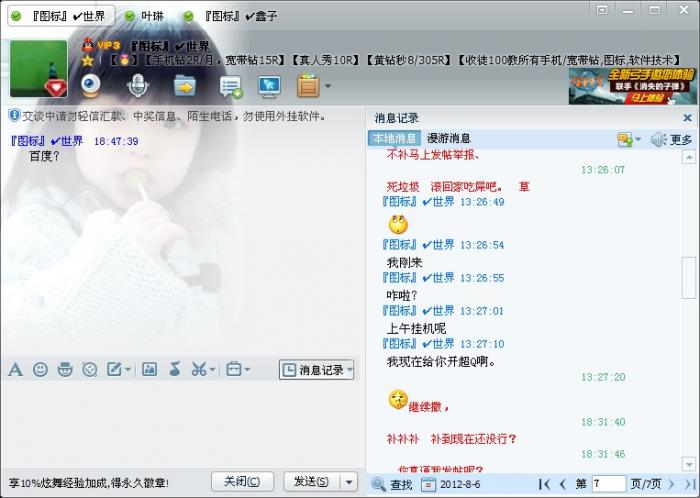
Task: Go to last page of history
Action: point(689,484)
